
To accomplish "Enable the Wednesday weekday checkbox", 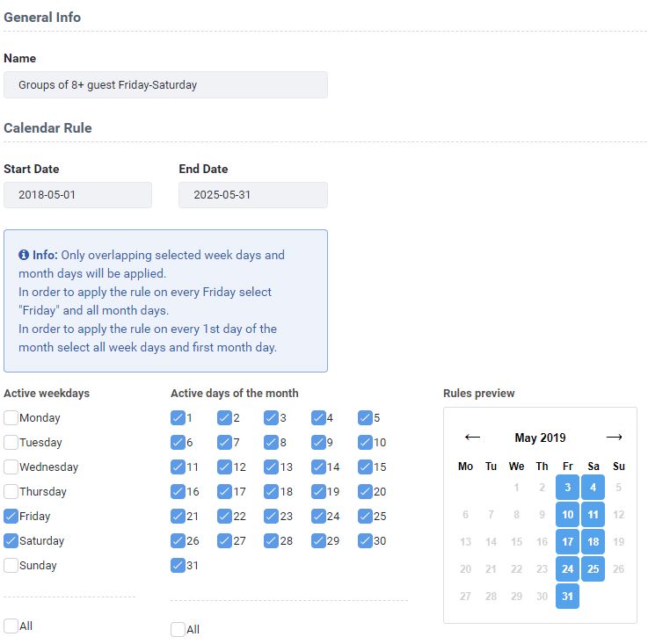I will (11, 467).
